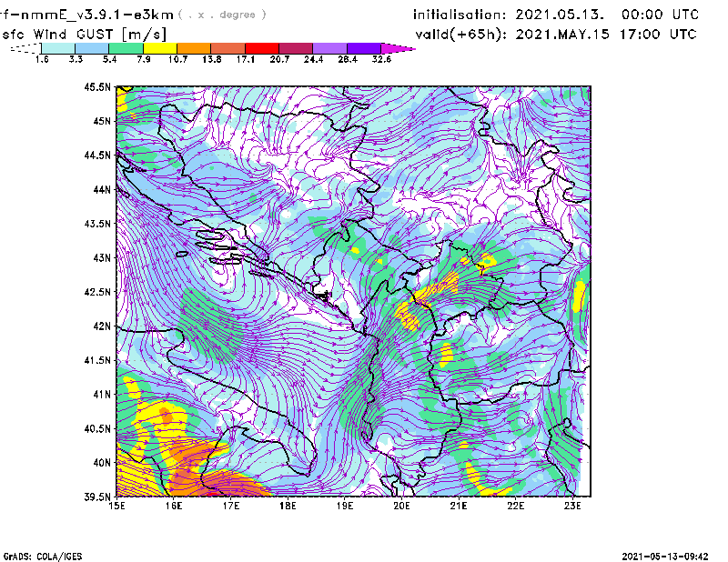Click the light cyan 1.6–3.3 legend swatch
Screen dimensions: 728x562
point(58,48)
